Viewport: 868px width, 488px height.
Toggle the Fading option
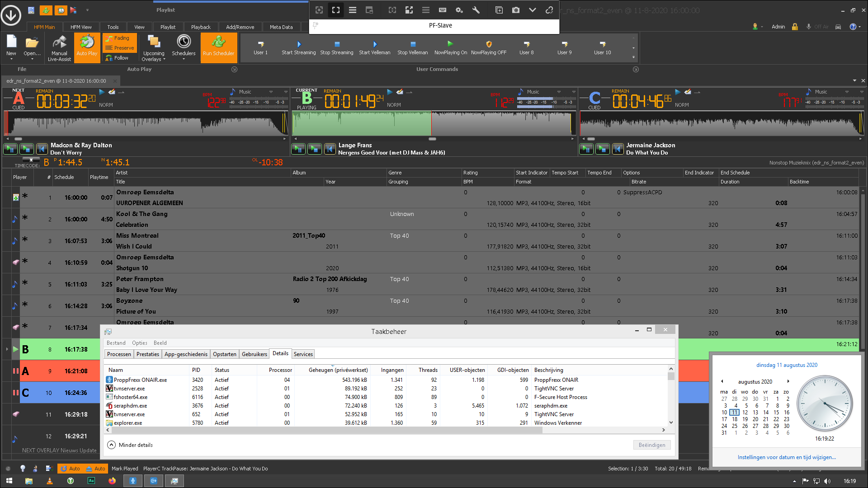(x=119, y=38)
